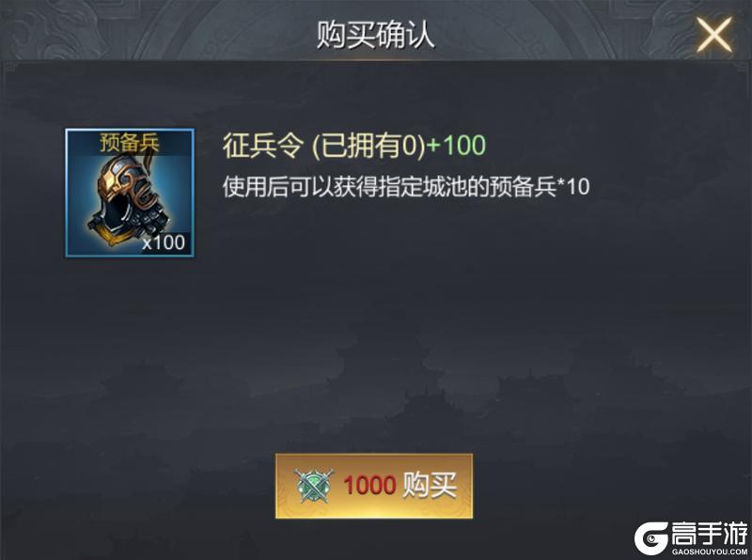752x560 pixels.
Task: Click the 购买确认 dialog title
Action: (x=375, y=35)
